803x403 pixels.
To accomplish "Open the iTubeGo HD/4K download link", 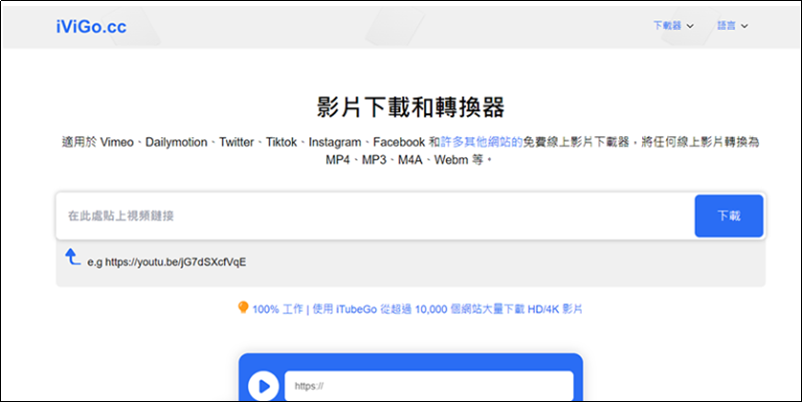I will tap(417, 309).
